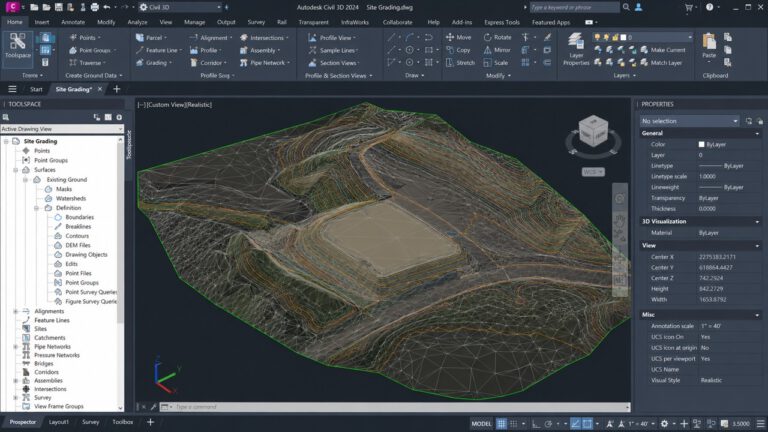Select the Sample Lines tool

[333, 50]
